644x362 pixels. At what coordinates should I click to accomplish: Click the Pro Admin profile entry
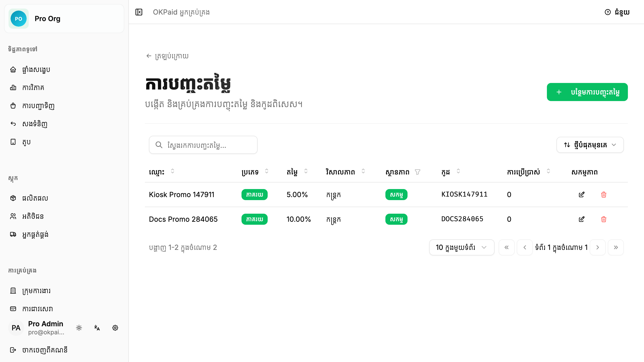37,328
